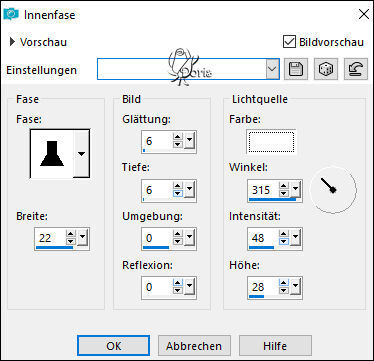374x361 pixels.
Task: Confirm with the OK button
Action: click(x=113, y=346)
